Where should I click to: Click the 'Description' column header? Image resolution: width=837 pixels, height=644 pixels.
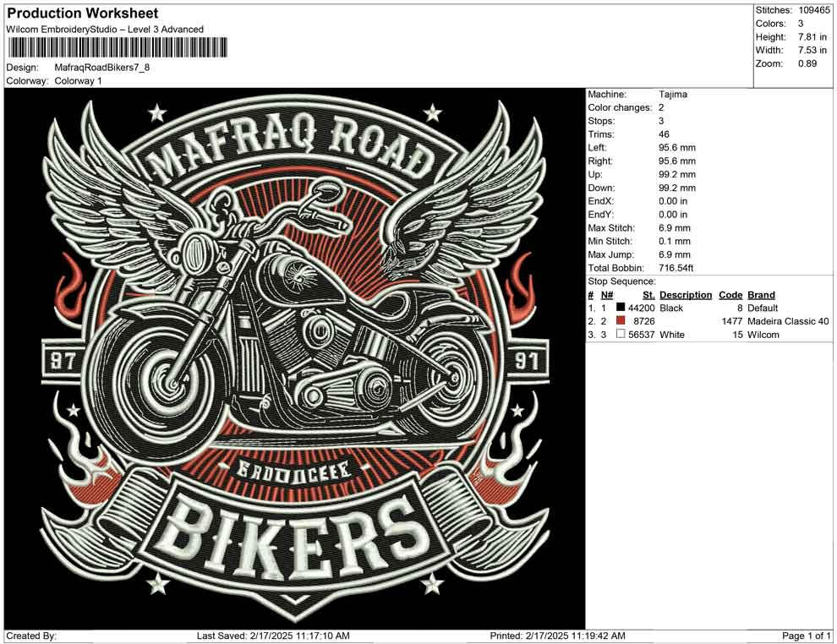tap(686, 295)
